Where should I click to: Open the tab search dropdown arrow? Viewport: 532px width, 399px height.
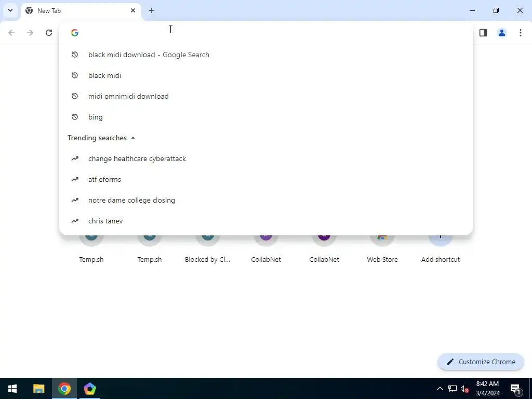tap(10, 10)
